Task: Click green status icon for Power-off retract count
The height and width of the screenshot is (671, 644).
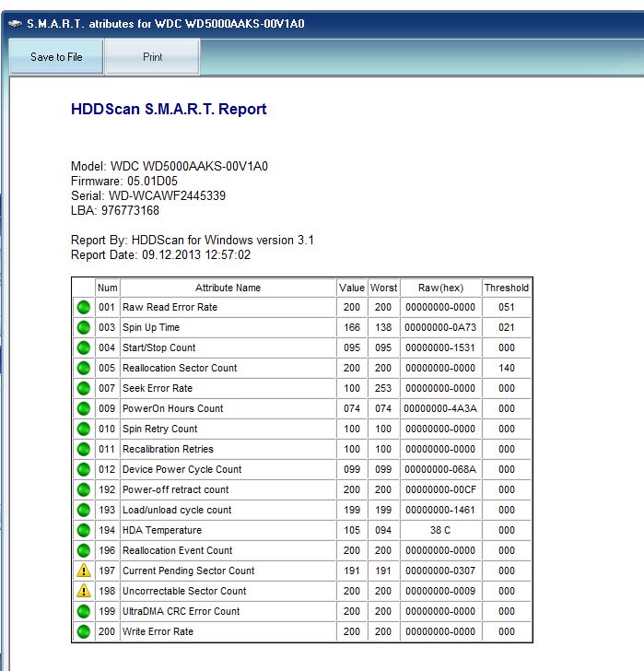Action: pos(84,489)
